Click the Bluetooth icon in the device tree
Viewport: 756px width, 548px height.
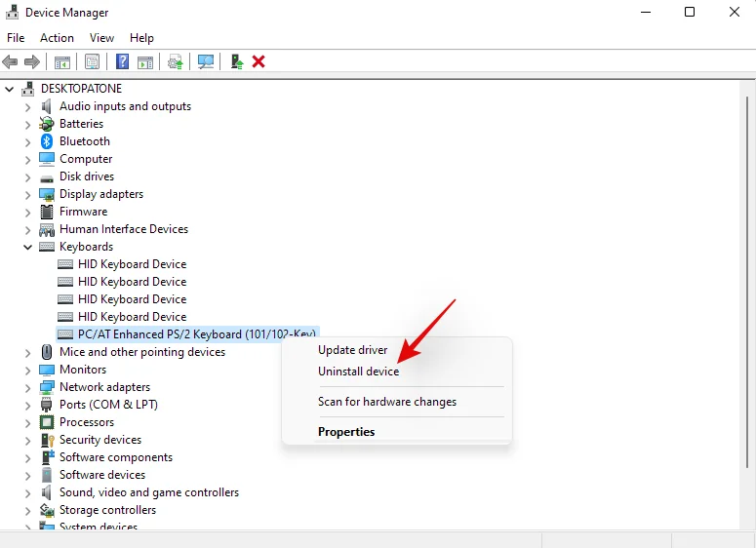[47, 141]
